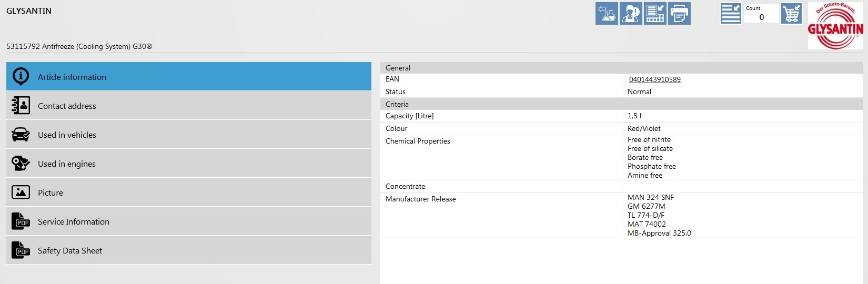This screenshot has width=868, height=284.
Task: Select the Article information tab
Action: click(189, 76)
